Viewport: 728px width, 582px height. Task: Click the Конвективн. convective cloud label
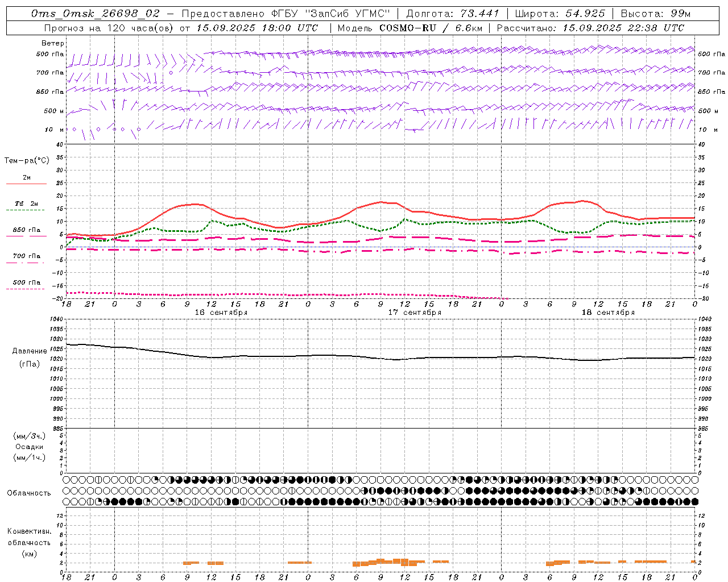point(29,531)
